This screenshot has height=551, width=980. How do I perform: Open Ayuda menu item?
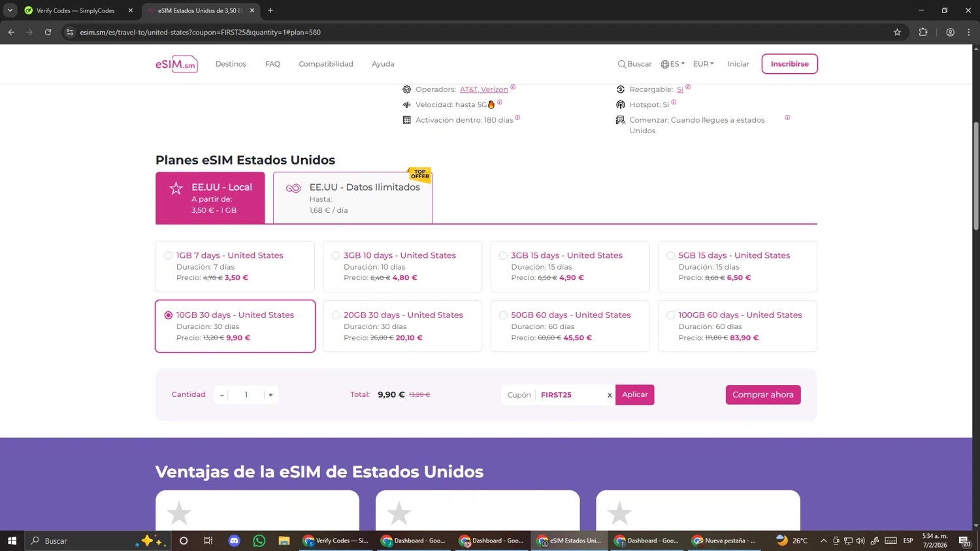pos(383,64)
